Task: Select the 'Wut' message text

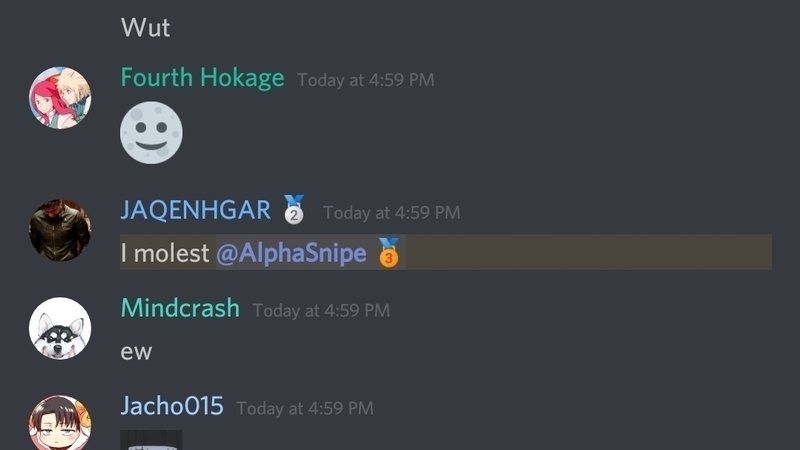Action: coord(145,28)
